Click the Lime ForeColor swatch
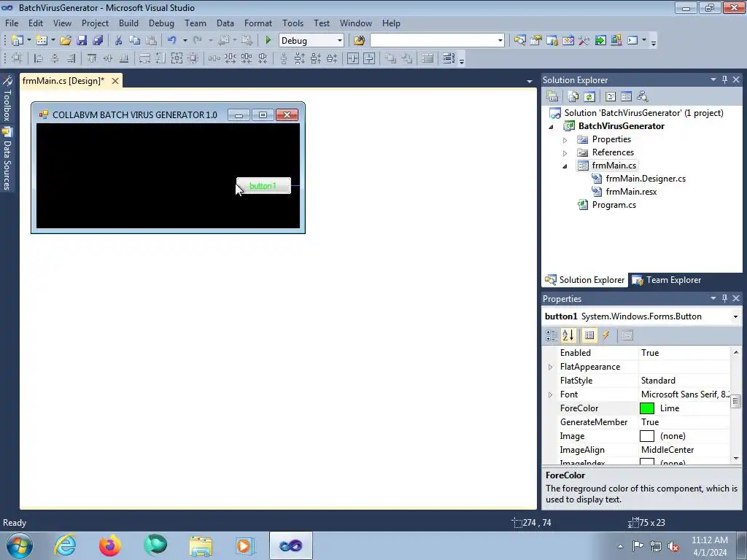747x560 pixels. tap(647, 408)
